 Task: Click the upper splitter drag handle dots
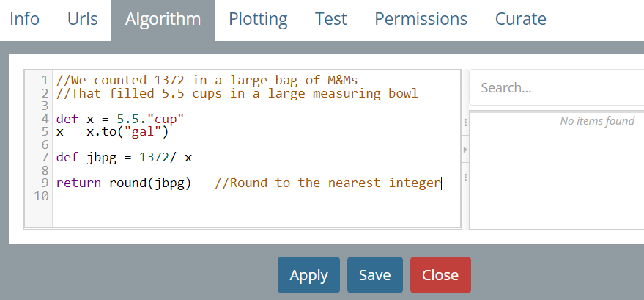point(465,122)
